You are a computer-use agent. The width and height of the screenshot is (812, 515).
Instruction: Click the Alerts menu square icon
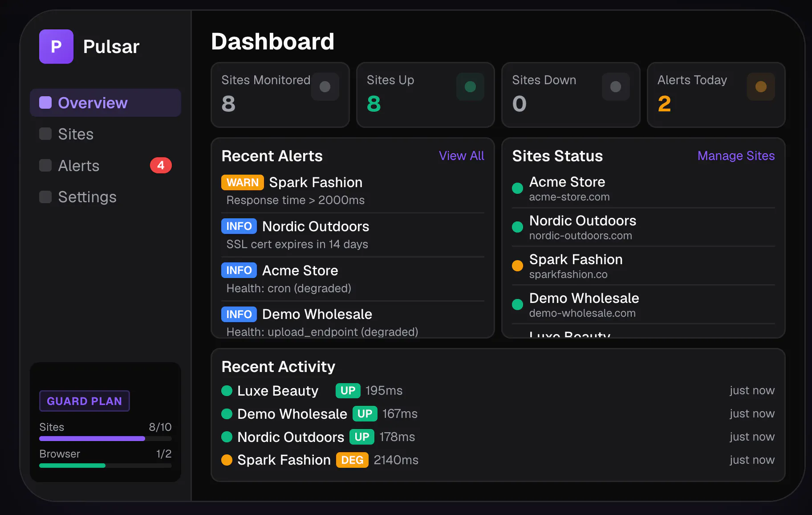coord(45,165)
